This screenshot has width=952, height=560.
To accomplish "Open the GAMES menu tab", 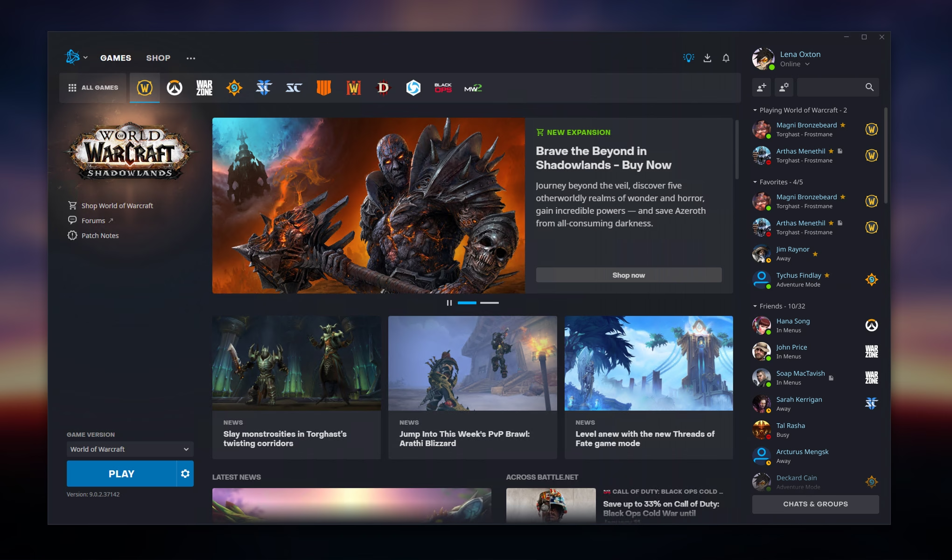I will 115,57.
